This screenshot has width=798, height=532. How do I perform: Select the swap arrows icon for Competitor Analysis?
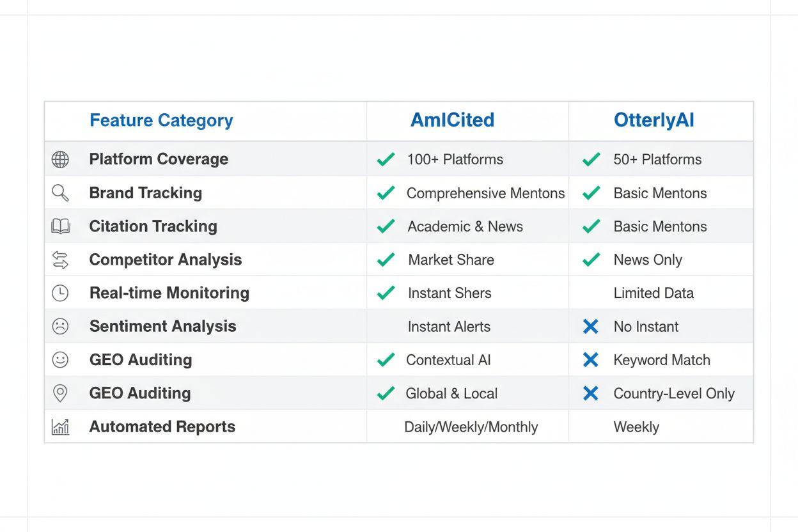[60, 259]
